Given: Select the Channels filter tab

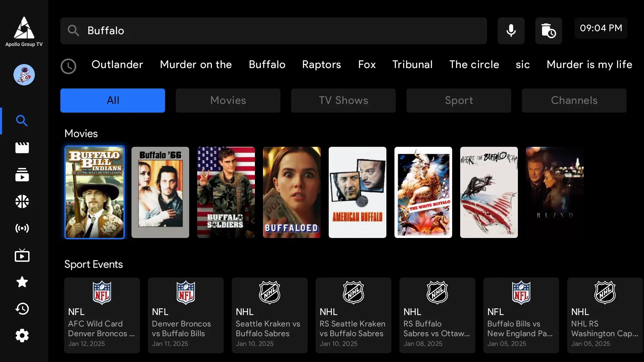Looking at the screenshot, I should (x=574, y=101).
